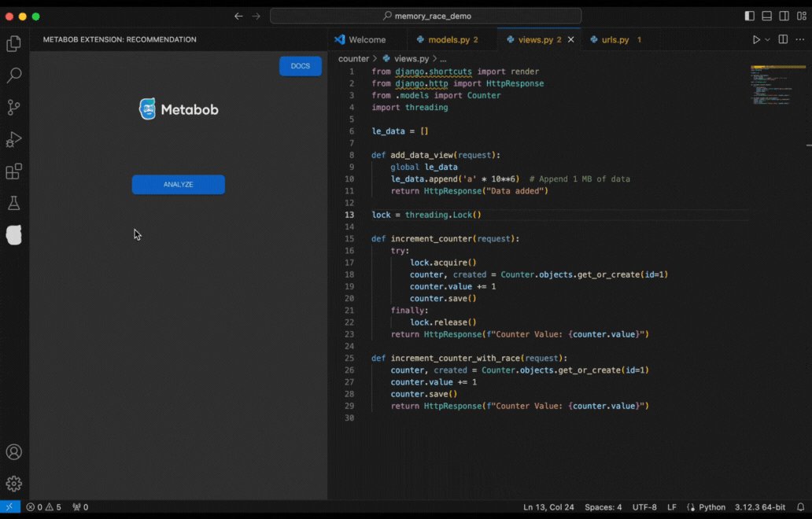Click line number 25 in gutter
812x519 pixels.
tap(349, 358)
